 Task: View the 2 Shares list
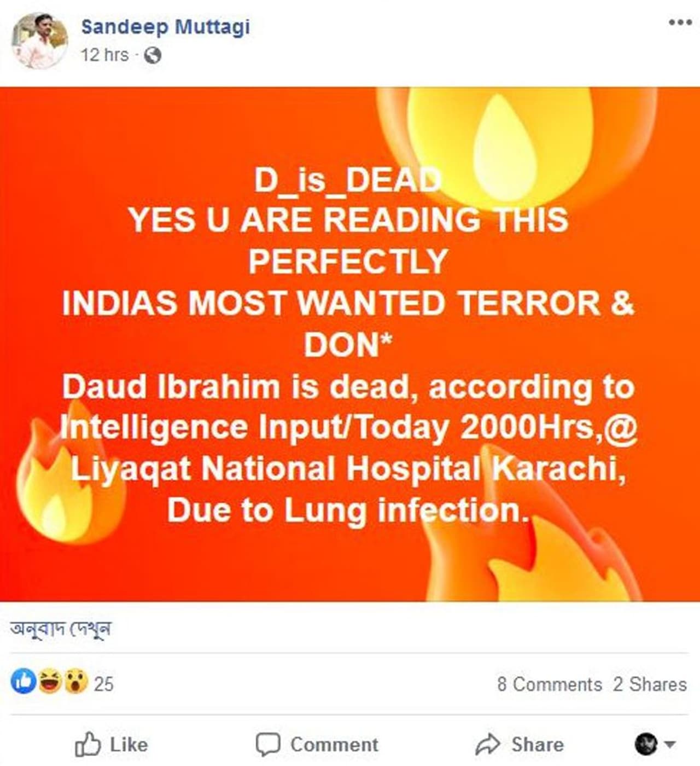click(x=650, y=684)
